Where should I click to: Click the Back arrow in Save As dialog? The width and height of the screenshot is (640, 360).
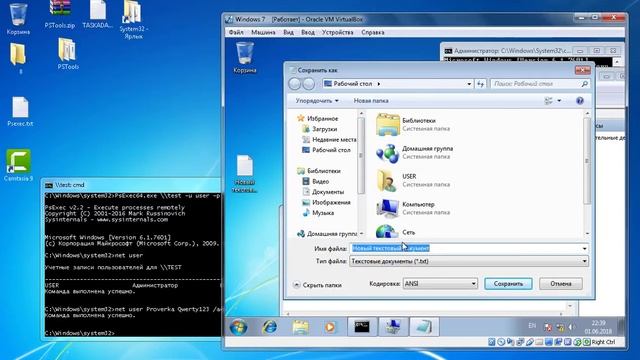coord(295,84)
